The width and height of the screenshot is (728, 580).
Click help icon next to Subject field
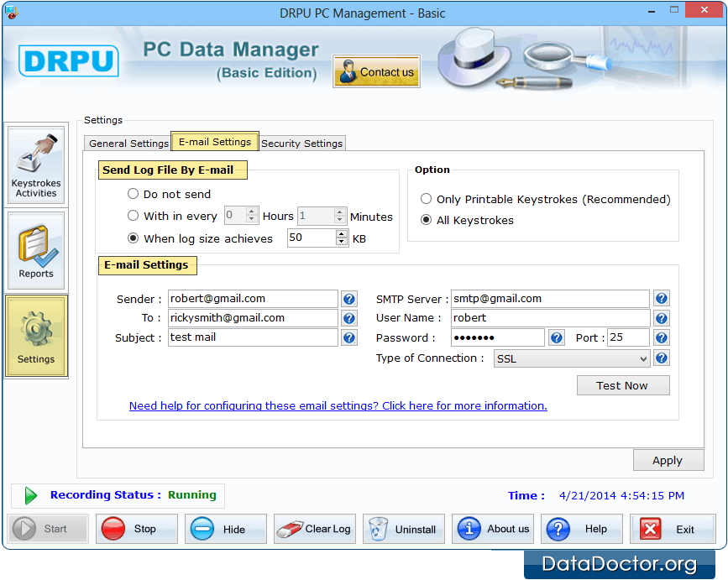click(349, 337)
